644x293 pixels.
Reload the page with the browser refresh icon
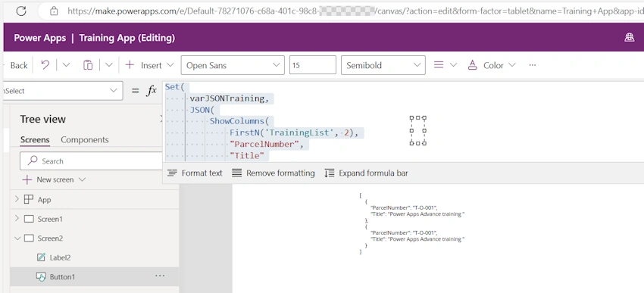click(21, 11)
